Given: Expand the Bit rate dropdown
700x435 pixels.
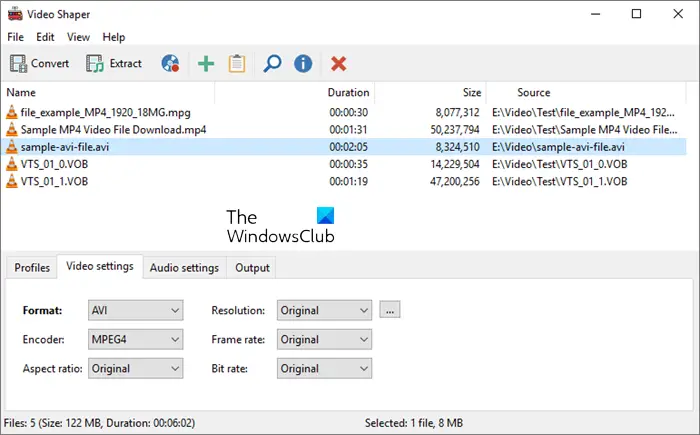Looking at the screenshot, I should [325, 368].
